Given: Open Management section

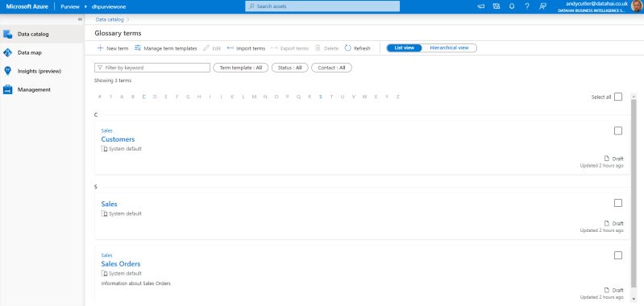Looking at the screenshot, I should coord(42,89).
